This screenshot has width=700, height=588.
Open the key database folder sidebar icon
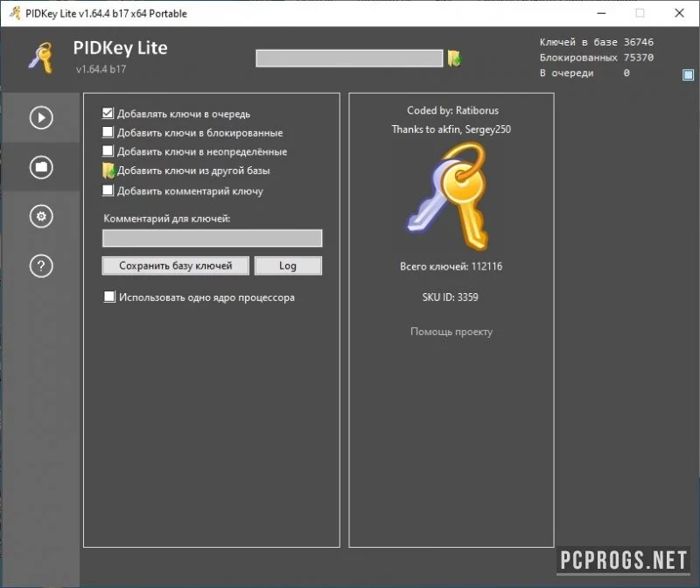coord(41,167)
